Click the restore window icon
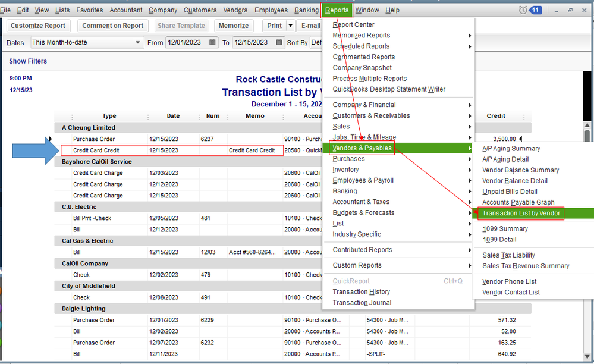The height and width of the screenshot is (364, 594). click(570, 10)
